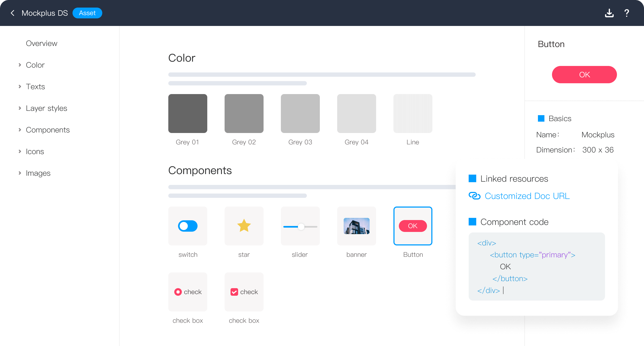This screenshot has height=346, width=644.
Task: Click the back arrow beside Mockplus DS
Action: click(12, 13)
